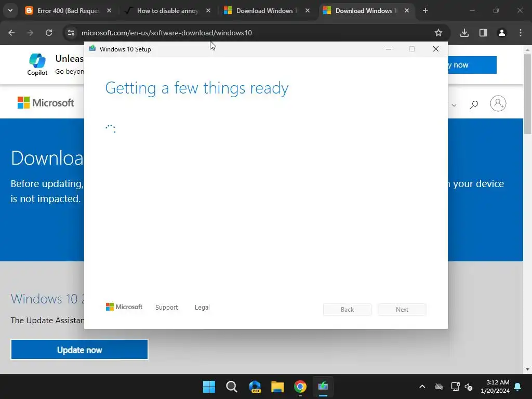Open network status tray icon
Screen dimensions: 532x399
point(455,387)
